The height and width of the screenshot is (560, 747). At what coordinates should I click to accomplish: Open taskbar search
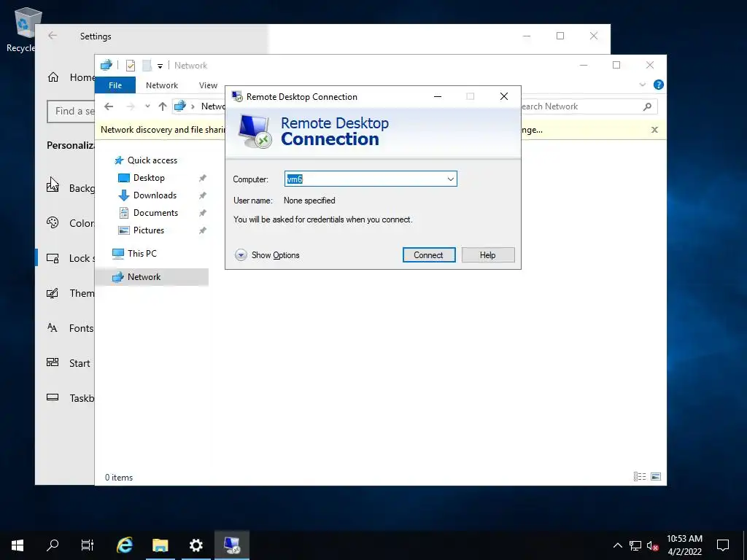[x=53, y=545]
